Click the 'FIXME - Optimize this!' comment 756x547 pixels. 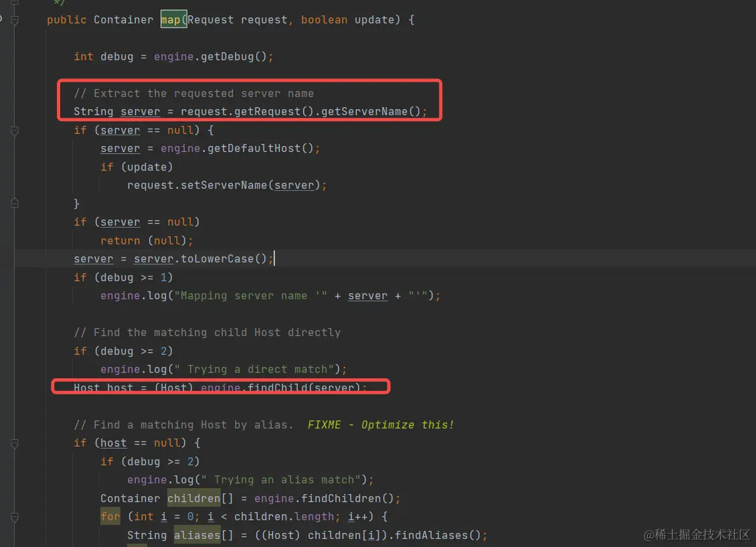click(x=381, y=425)
